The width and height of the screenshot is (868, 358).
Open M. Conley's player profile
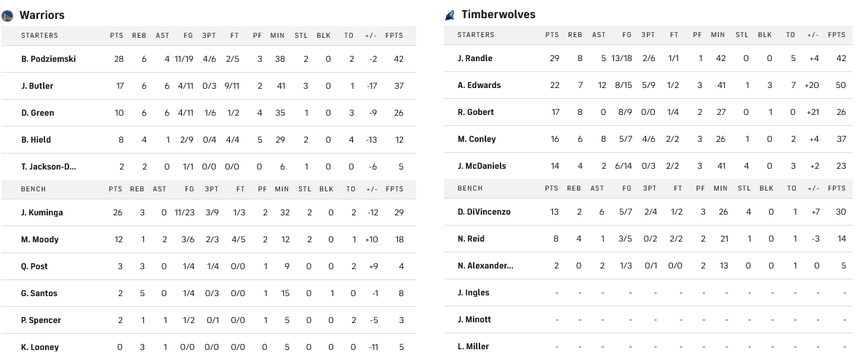pos(477,139)
